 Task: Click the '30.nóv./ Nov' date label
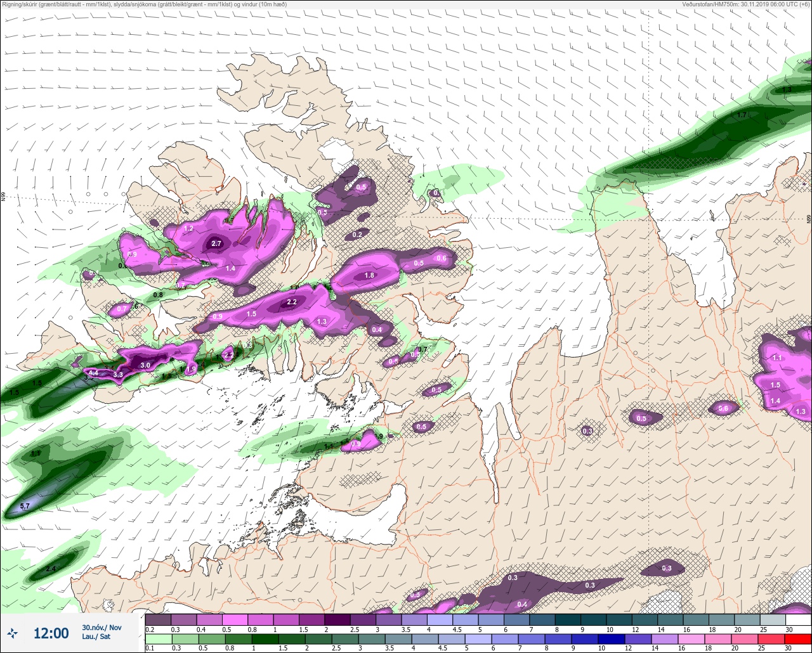click(x=101, y=627)
